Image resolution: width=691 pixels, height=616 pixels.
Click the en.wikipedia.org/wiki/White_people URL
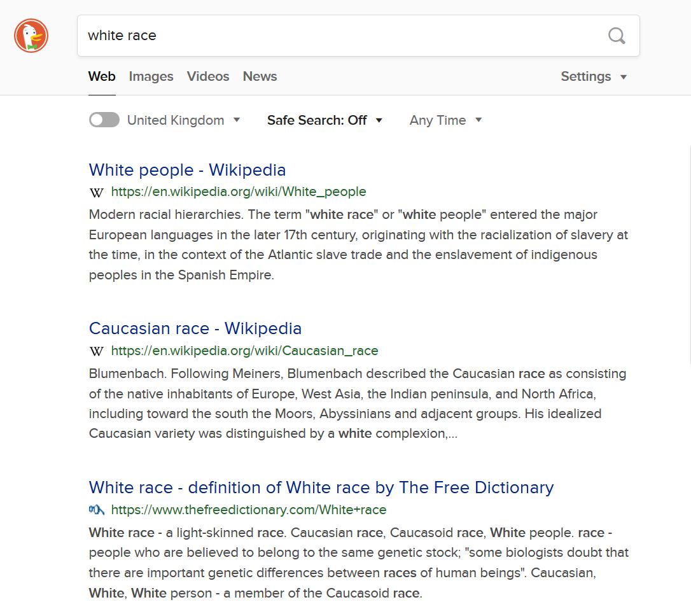pos(239,192)
